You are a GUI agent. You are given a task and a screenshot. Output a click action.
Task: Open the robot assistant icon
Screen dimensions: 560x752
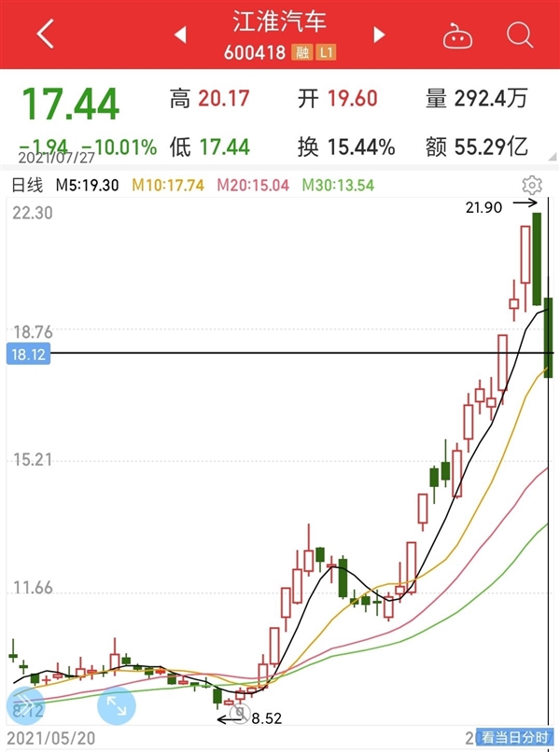[456, 35]
